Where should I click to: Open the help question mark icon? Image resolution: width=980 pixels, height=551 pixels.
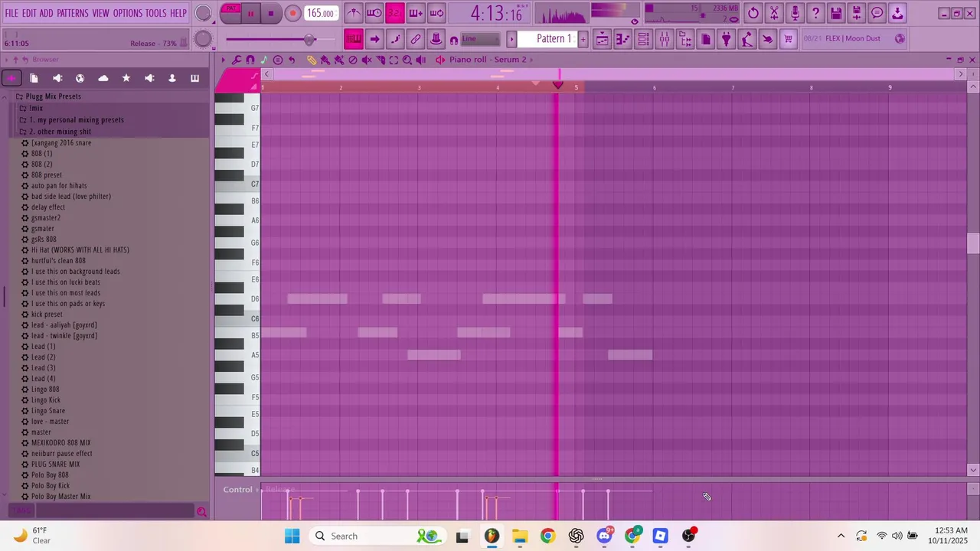click(815, 12)
